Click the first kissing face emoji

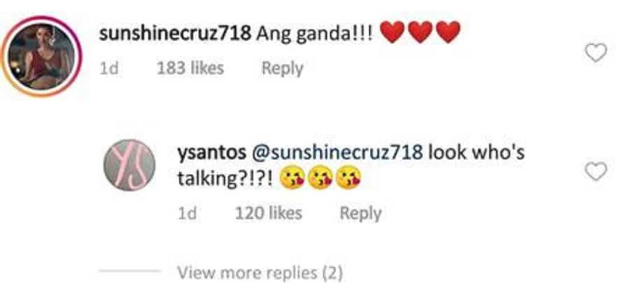292,179
